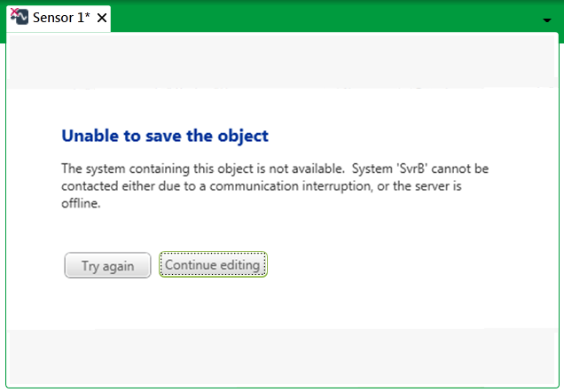
Task: Open the tab list dropdown arrow
Action: pos(547,20)
